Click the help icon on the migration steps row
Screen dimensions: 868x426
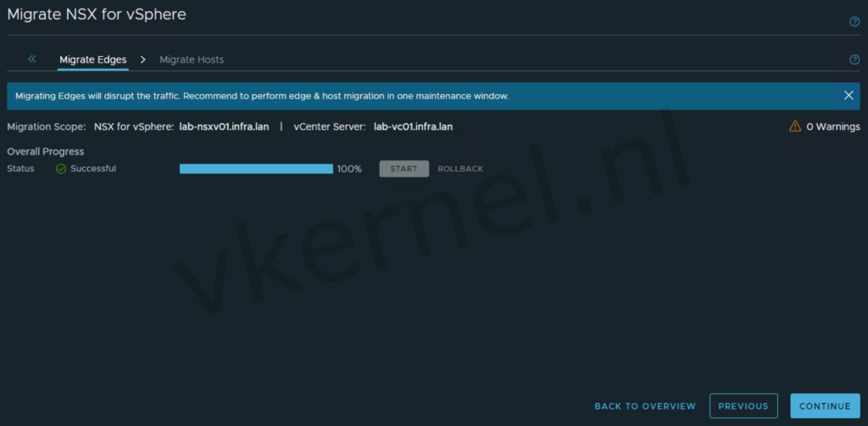coord(854,59)
